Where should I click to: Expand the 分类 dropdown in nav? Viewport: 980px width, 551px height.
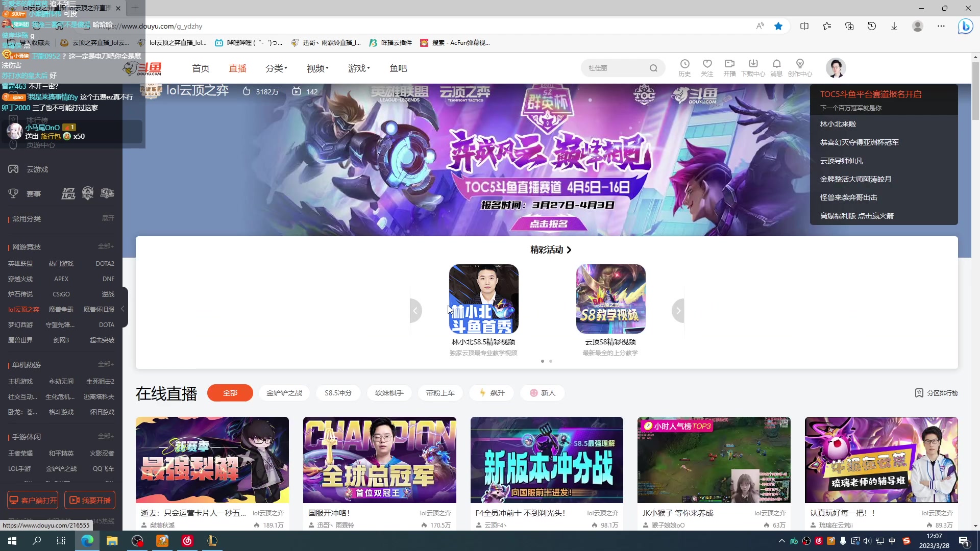coord(276,68)
